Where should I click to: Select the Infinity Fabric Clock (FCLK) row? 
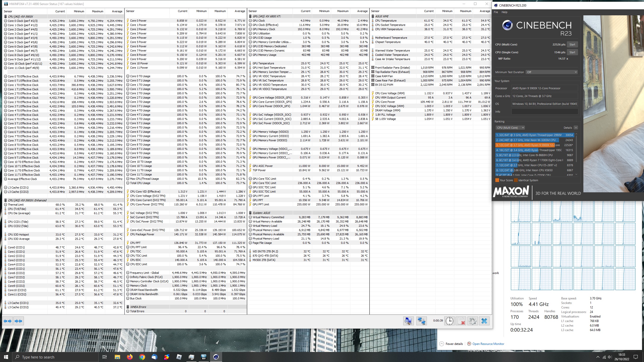tap(186, 277)
